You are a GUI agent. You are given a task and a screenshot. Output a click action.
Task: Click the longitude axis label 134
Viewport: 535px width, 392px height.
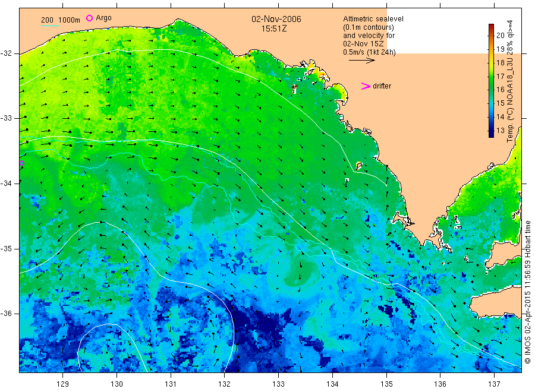[332, 384]
